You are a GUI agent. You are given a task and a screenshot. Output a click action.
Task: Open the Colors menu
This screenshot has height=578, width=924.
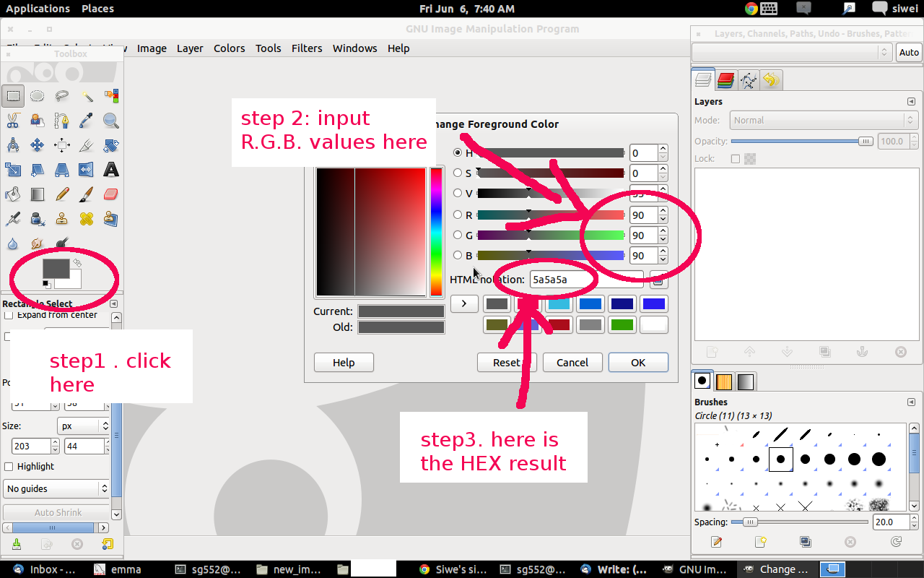coord(229,48)
